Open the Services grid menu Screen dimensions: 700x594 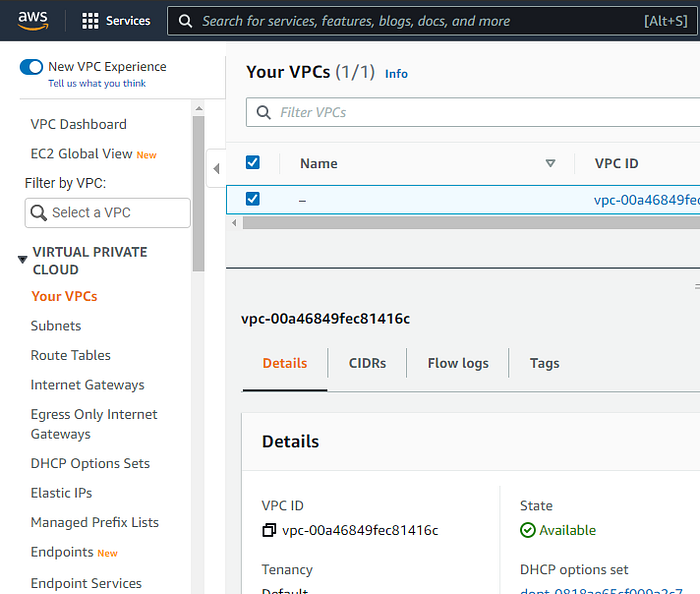(x=90, y=21)
